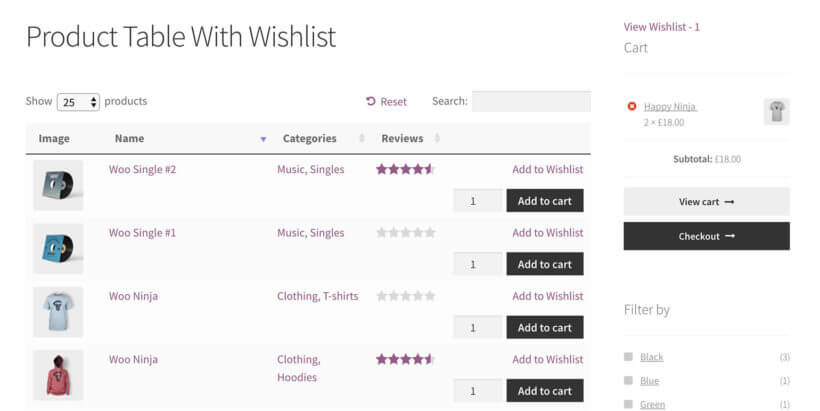Screen dimensions: 820x411
Task: Open the blue Woo Single #1 album image
Action: (x=58, y=248)
